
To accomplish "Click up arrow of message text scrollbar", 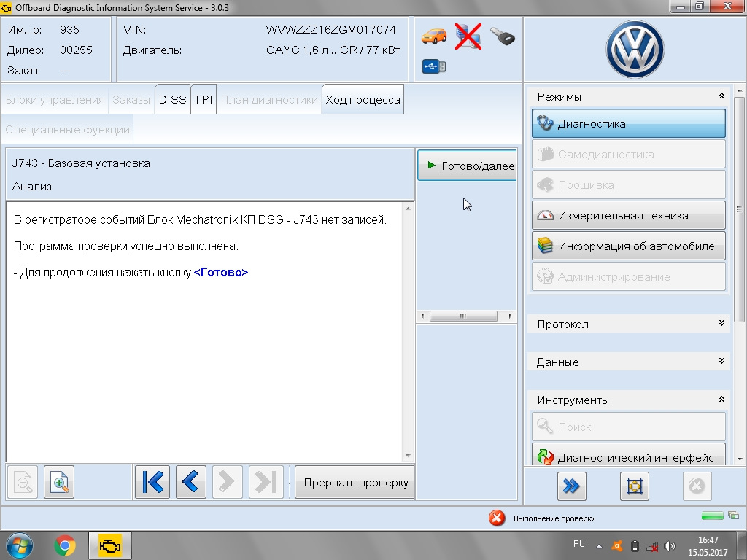I will click(408, 208).
